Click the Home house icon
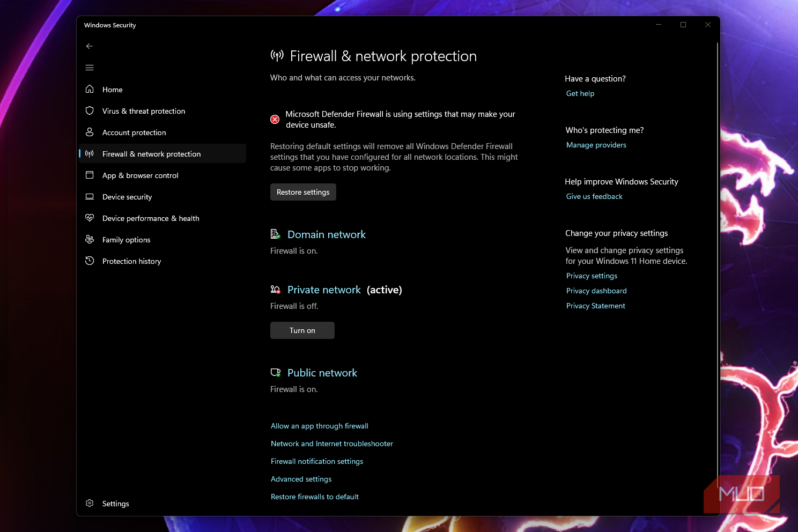Screen dimensions: 798x532 coord(90,89)
